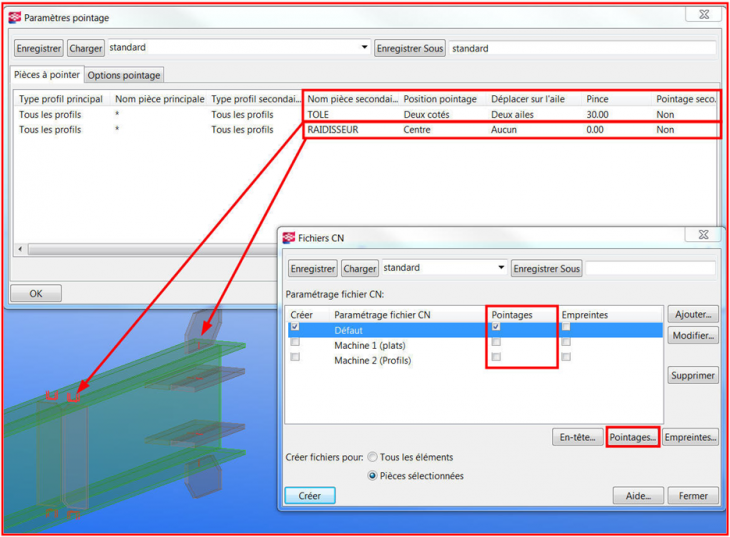Click the 0.00 Pince value
The height and width of the screenshot is (537, 730).
pos(595,130)
